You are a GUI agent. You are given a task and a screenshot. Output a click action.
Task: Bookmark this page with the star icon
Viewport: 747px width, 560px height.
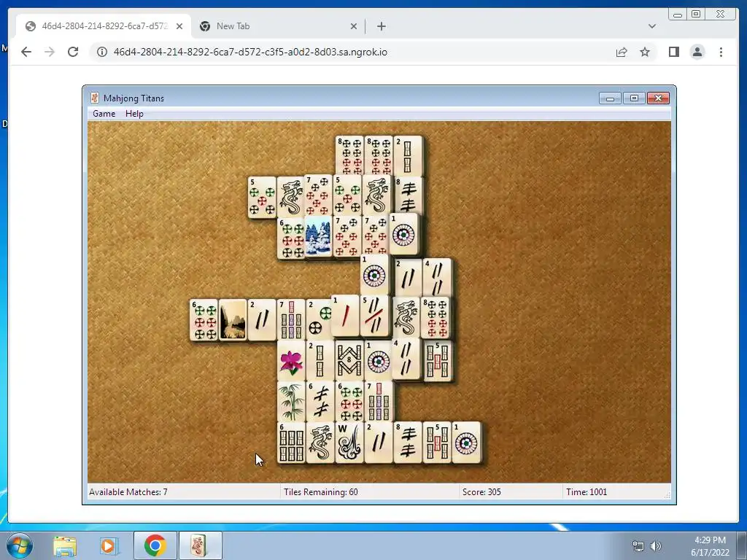645,52
